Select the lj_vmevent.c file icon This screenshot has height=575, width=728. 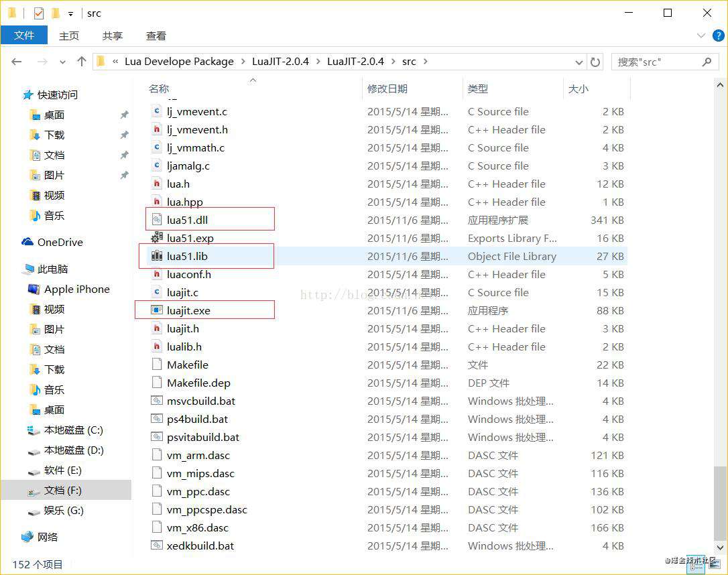pyautogui.click(x=157, y=111)
